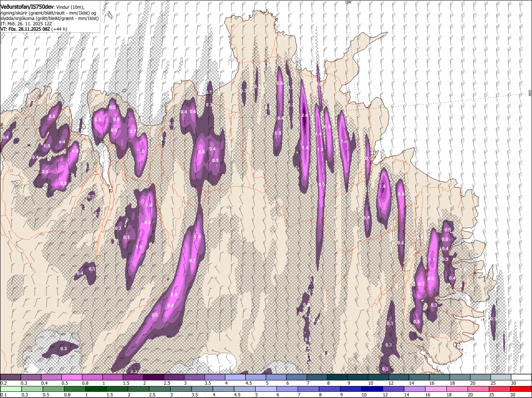Screen dimensions: 532x398
Task: Click the medium green 0.5 swatch in the lower scale
Action: [54, 389]
